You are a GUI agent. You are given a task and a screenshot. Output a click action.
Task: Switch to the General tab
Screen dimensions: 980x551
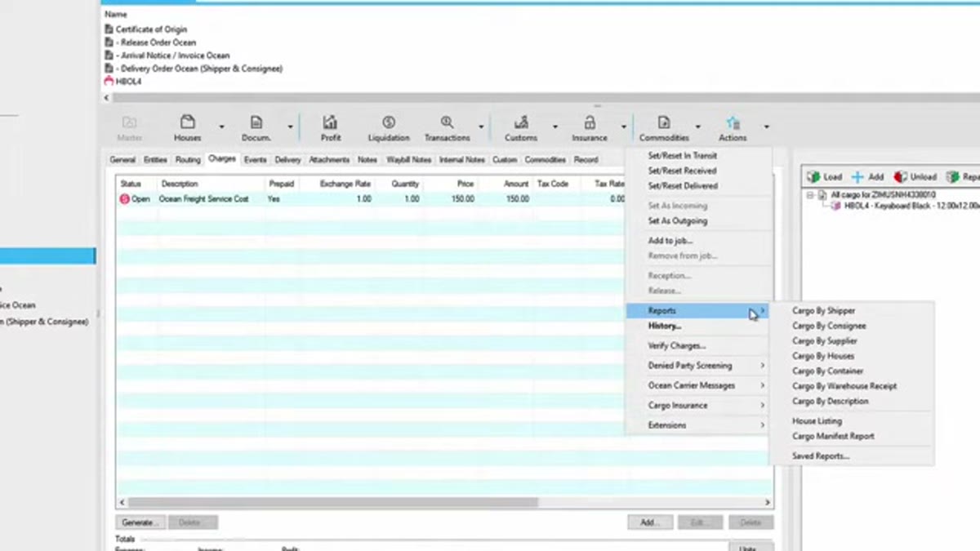pos(122,160)
